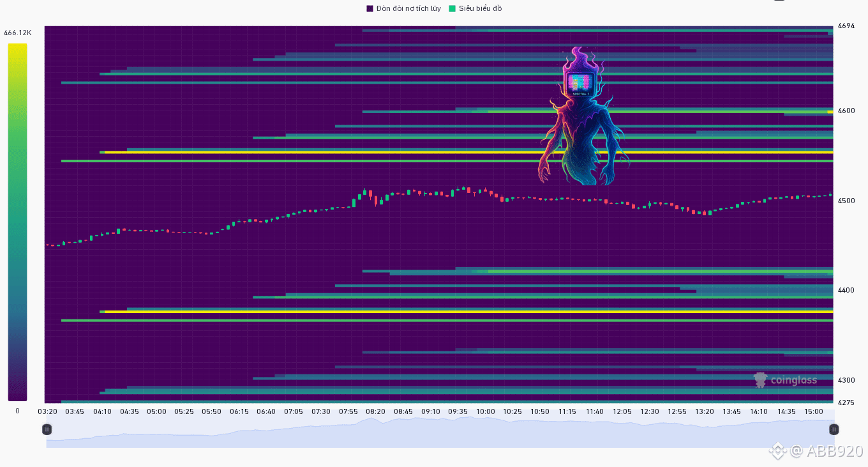This screenshot has width=868, height=467.
Task: Click the 15:00 time axis label
Action: pos(813,411)
